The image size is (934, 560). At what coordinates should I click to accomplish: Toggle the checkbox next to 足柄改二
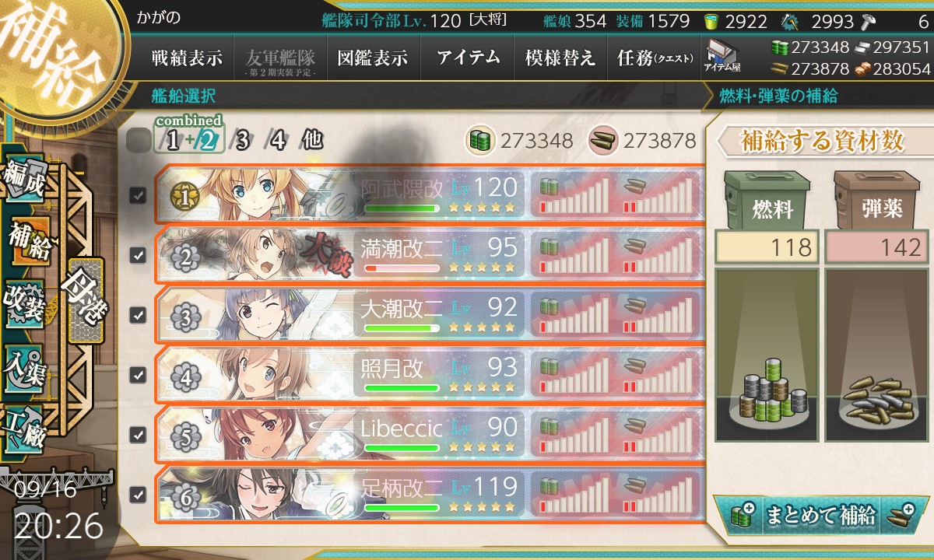pos(138,494)
